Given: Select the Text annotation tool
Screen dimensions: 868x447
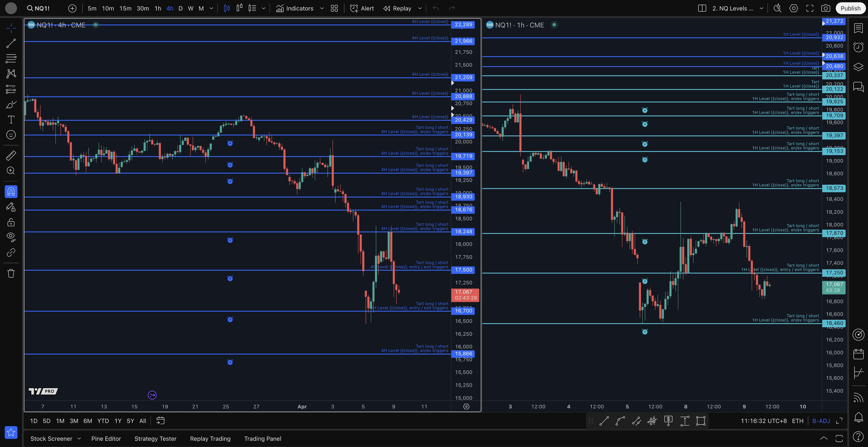Looking at the screenshot, I should click(11, 119).
